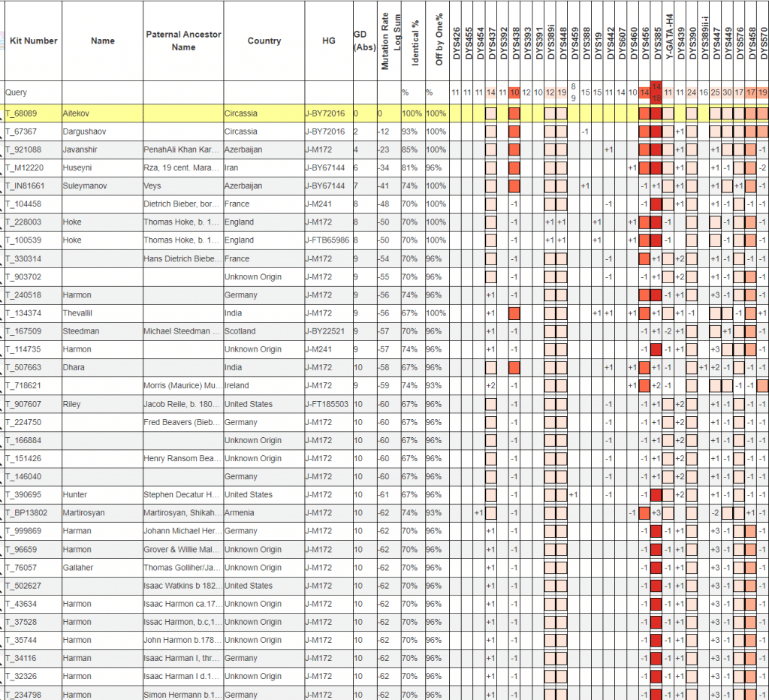The height and width of the screenshot is (700, 769).
Task: Click the red DYS438 value 10 in Query row
Action: pos(514,92)
